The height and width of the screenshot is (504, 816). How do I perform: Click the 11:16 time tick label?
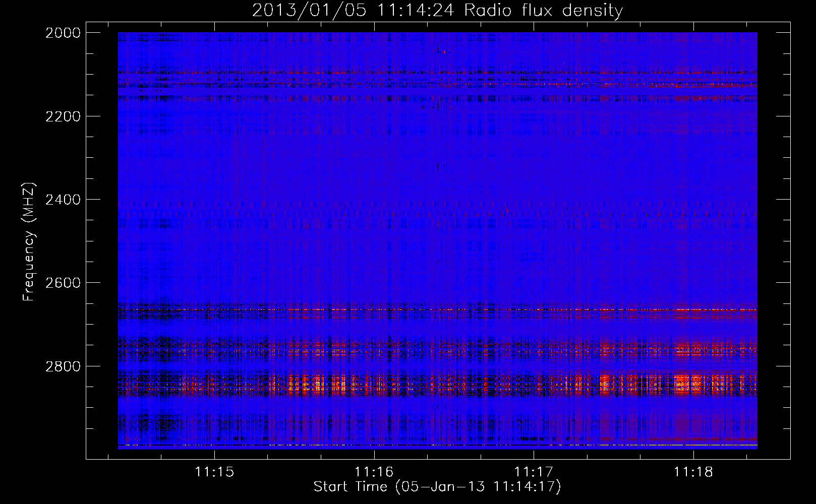click(374, 472)
